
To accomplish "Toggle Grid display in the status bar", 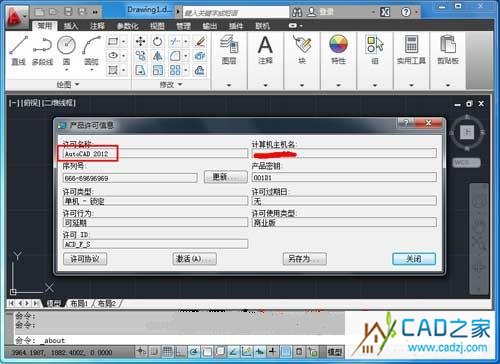I will click(x=167, y=351).
